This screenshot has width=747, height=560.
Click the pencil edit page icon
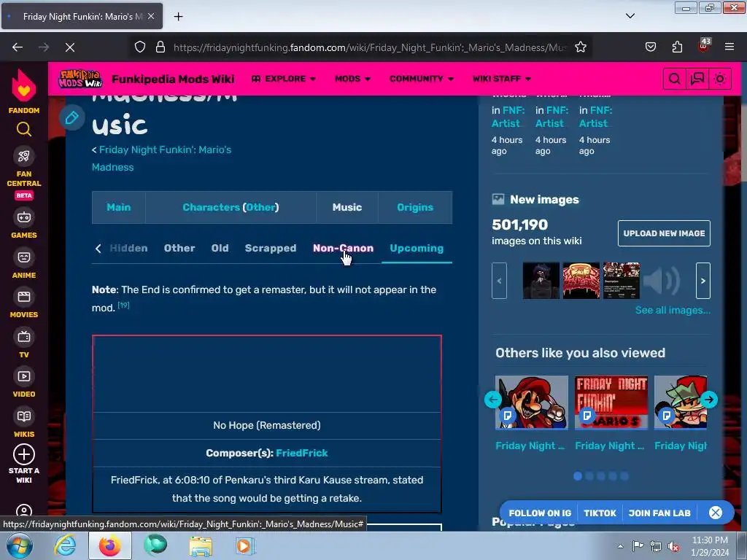(x=72, y=117)
